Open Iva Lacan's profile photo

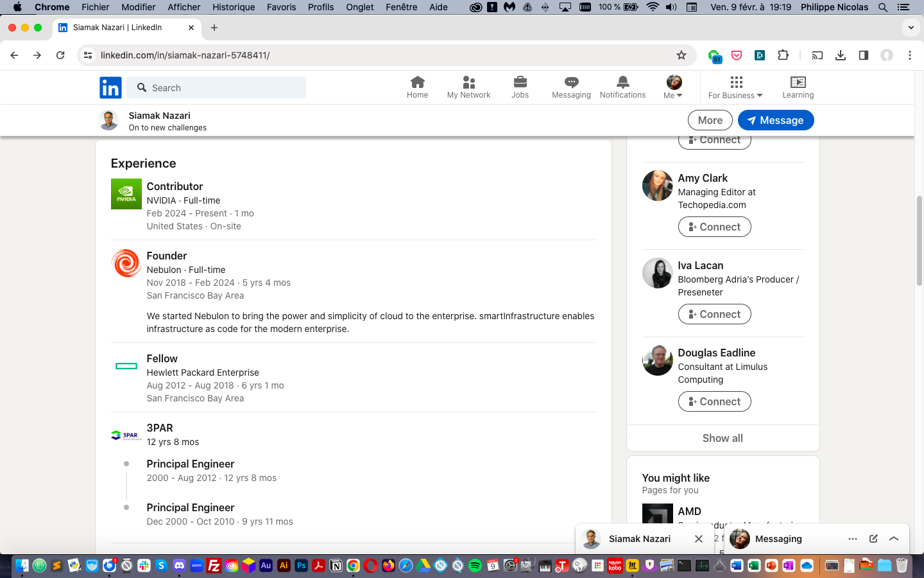click(658, 273)
